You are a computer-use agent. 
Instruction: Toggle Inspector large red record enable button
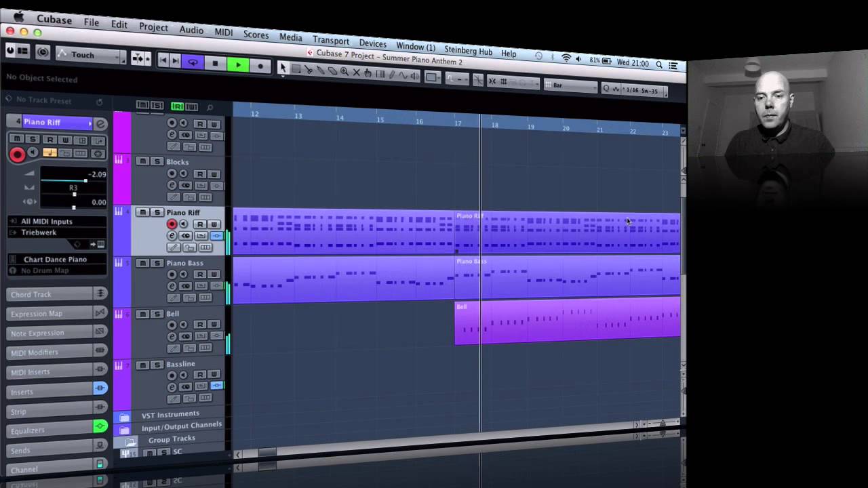click(18, 155)
